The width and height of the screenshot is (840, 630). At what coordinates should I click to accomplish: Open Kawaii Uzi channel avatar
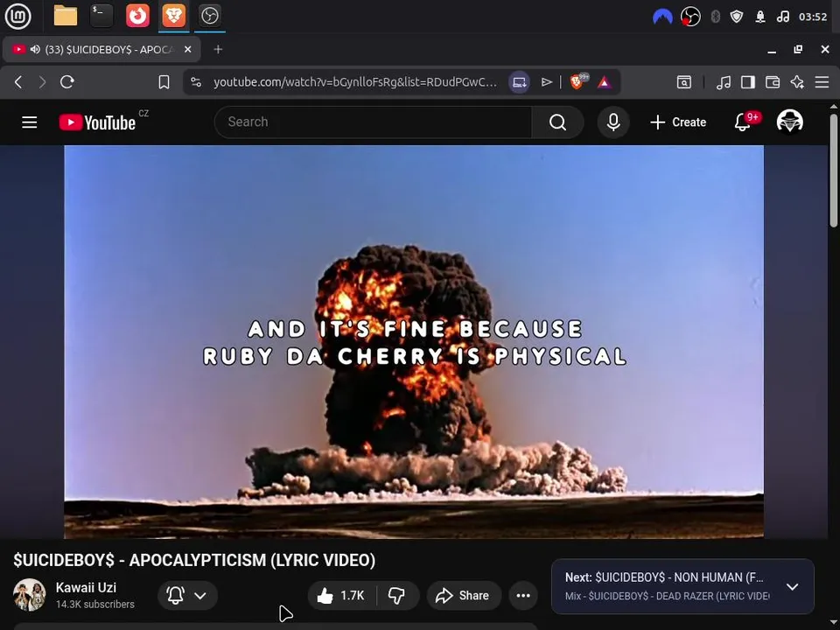pyautogui.click(x=30, y=595)
